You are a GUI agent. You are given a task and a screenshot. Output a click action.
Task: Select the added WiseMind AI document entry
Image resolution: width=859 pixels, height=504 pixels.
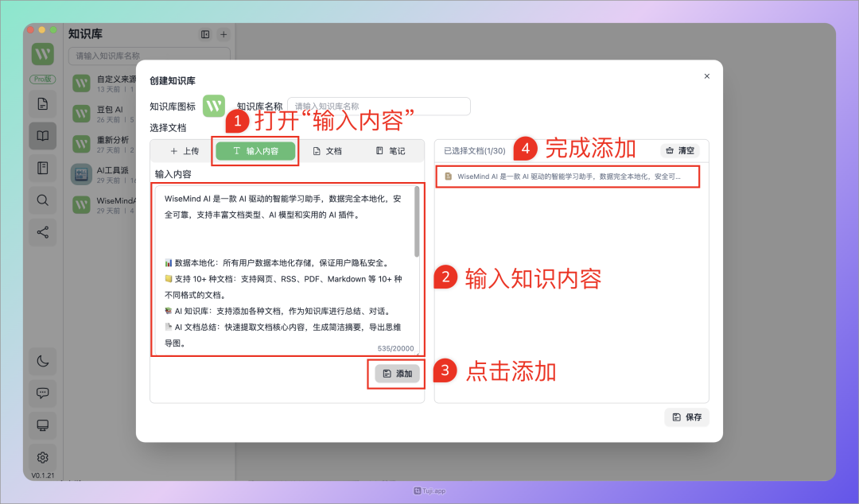[568, 176]
